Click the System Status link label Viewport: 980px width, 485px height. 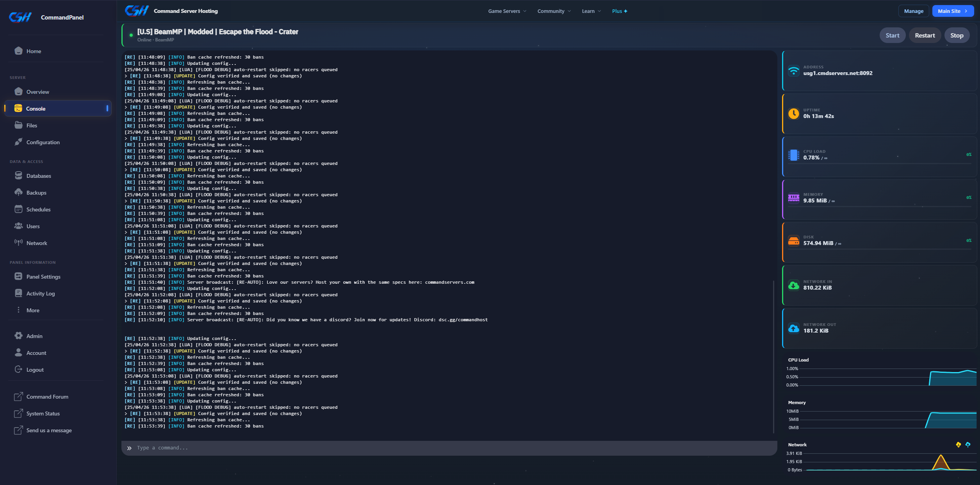[x=43, y=413]
